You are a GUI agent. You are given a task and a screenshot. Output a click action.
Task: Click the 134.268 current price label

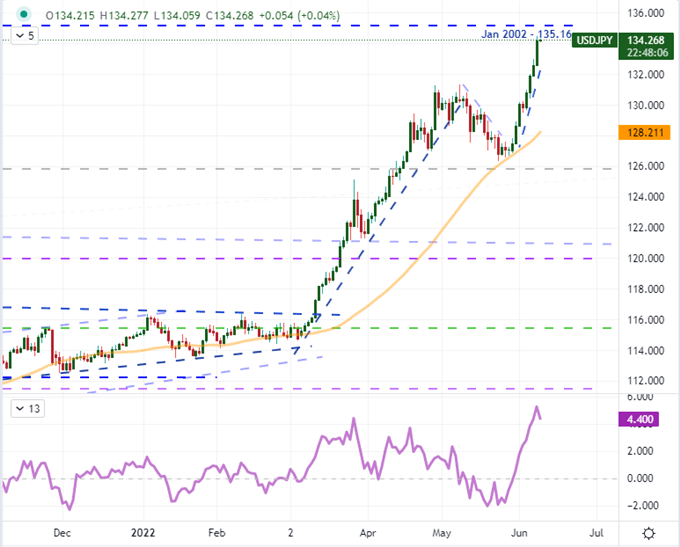pos(646,40)
